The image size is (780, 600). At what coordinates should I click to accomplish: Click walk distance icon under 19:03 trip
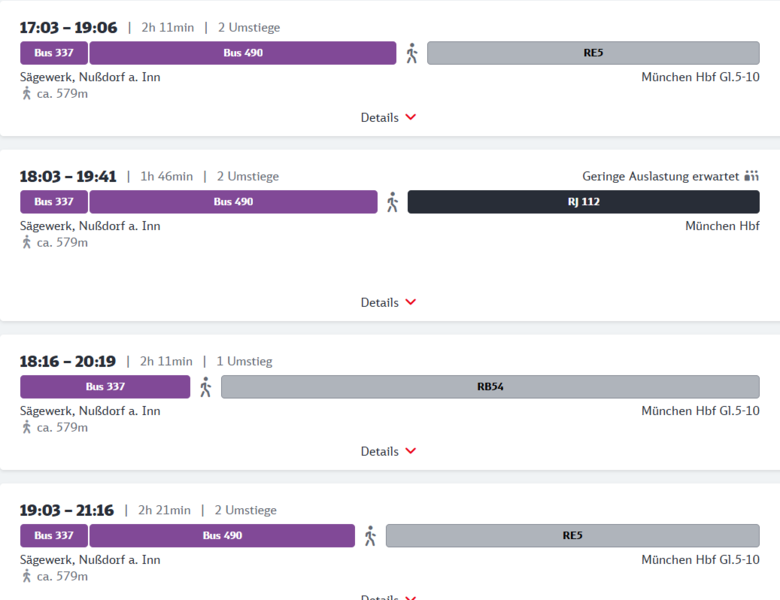click(x=27, y=576)
